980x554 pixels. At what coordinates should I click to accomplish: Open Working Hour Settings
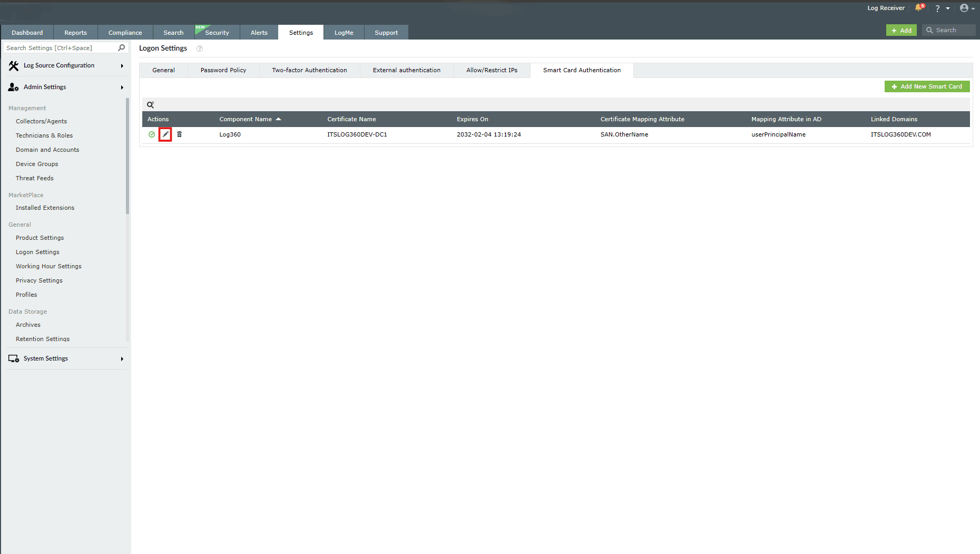pos(48,266)
